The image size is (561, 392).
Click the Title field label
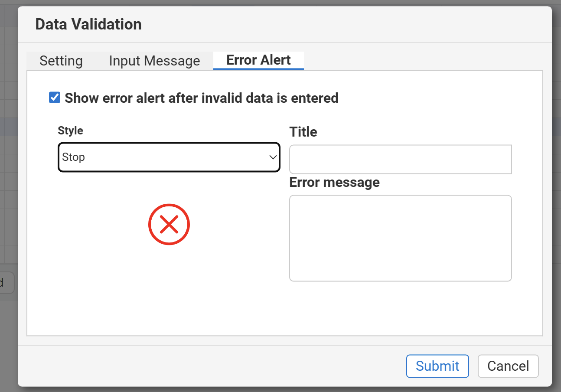click(303, 132)
